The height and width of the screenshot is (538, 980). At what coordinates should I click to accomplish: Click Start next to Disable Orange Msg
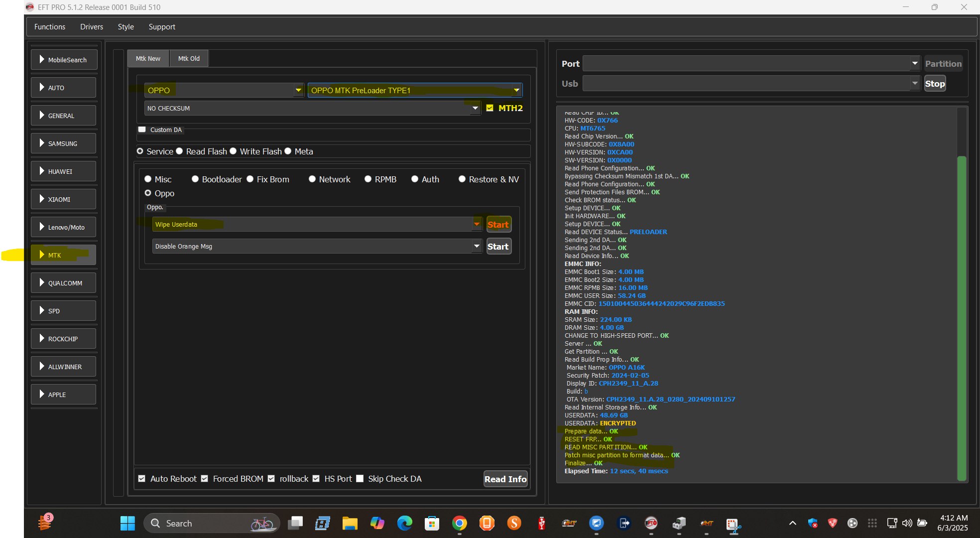tap(498, 247)
